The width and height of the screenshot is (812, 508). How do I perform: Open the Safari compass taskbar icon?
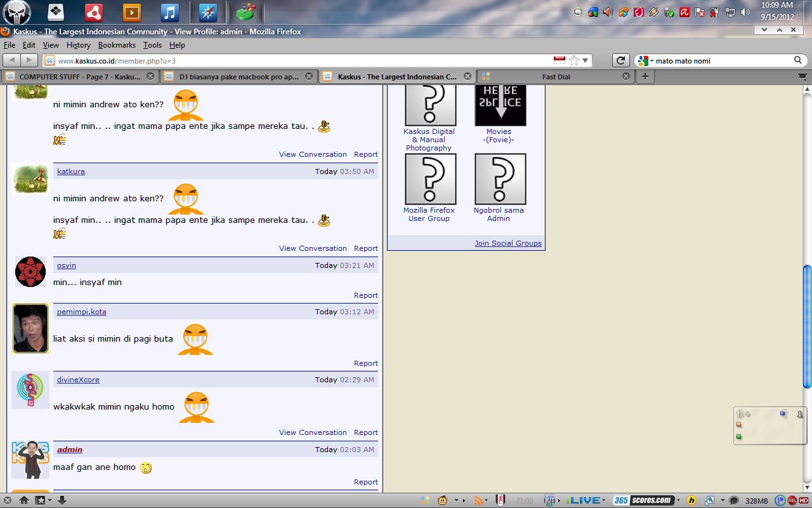pyautogui.click(x=207, y=11)
